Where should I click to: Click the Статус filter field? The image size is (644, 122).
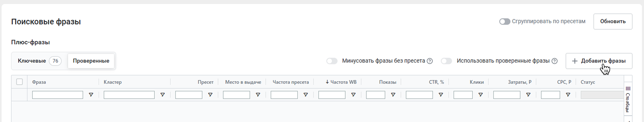click(x=602, y=95)
